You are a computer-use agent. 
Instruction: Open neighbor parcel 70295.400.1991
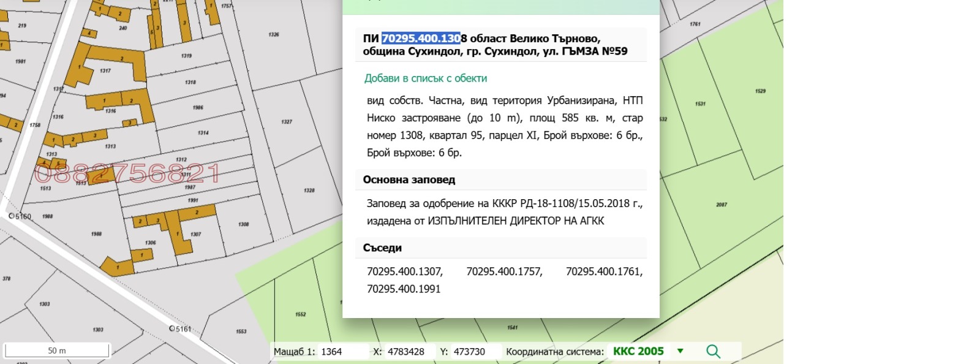point(404,289)
